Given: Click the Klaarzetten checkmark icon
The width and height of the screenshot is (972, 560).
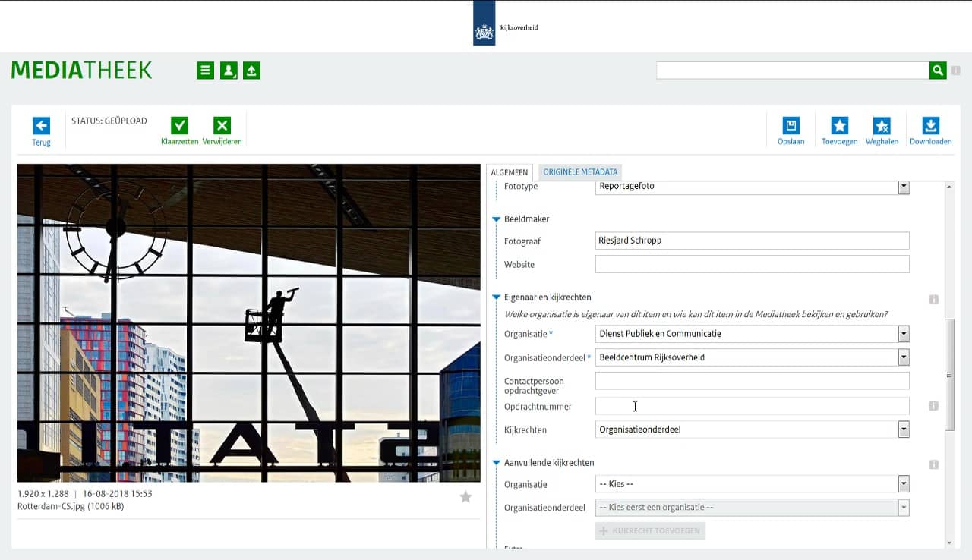Looking at the screenshot, I should click(180, 126).
